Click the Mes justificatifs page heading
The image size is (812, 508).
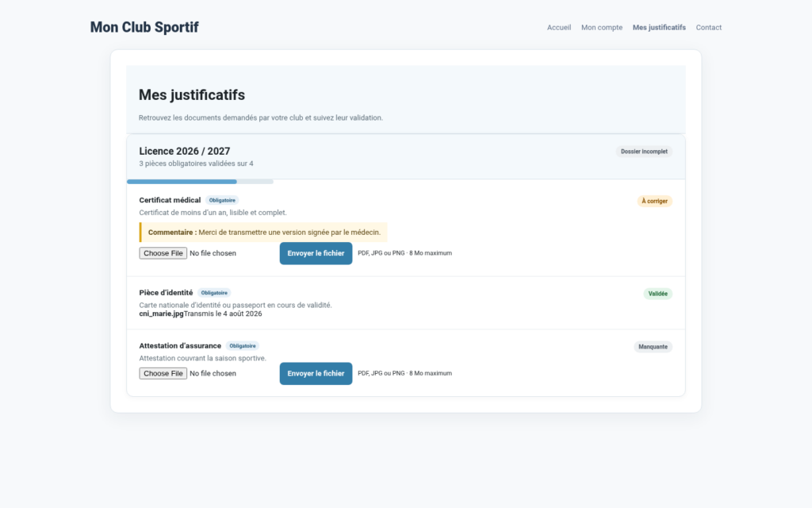(x=192, y=95)
